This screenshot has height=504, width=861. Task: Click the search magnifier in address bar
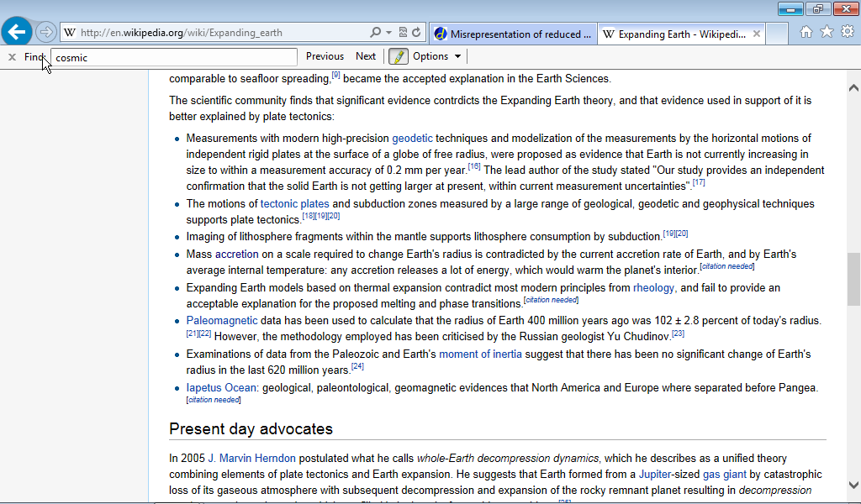pyautogui.click(x=375, y=33)
